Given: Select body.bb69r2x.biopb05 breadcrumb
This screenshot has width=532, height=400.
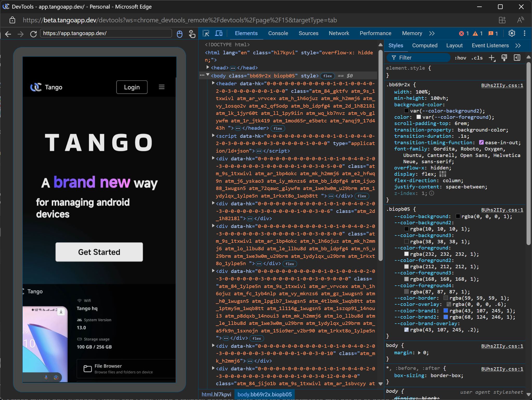Looking at the screenshot, I should (265, 394).
